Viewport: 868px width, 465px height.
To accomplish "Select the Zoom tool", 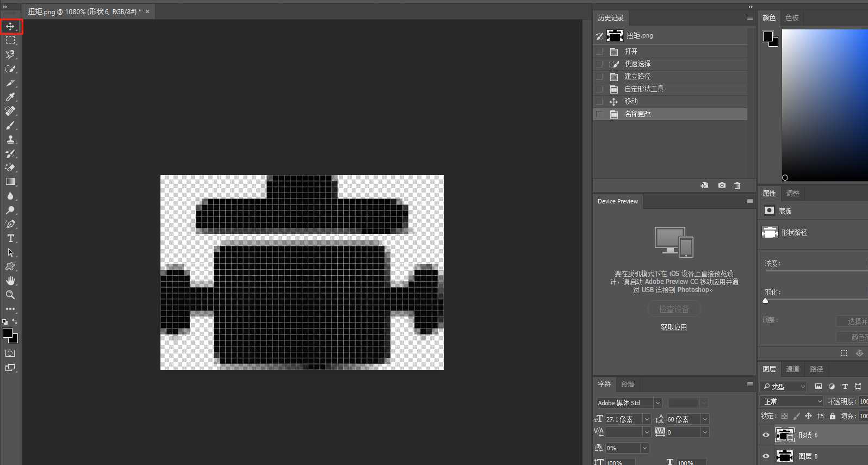I will click(10, 295).
